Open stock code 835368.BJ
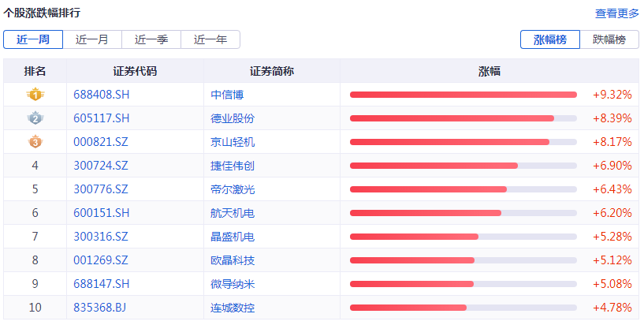The width and height of the screenshot is (644, 325). (x=99, y=308)
